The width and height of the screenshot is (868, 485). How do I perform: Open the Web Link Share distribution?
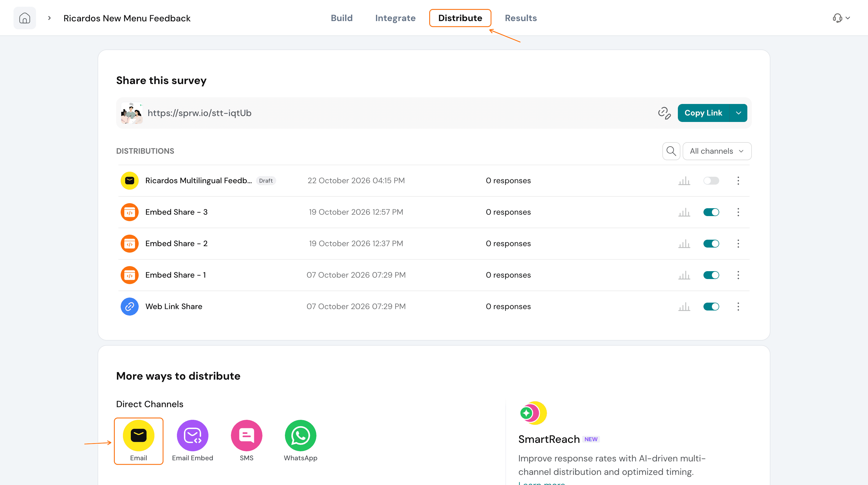(x=174, y=307)
